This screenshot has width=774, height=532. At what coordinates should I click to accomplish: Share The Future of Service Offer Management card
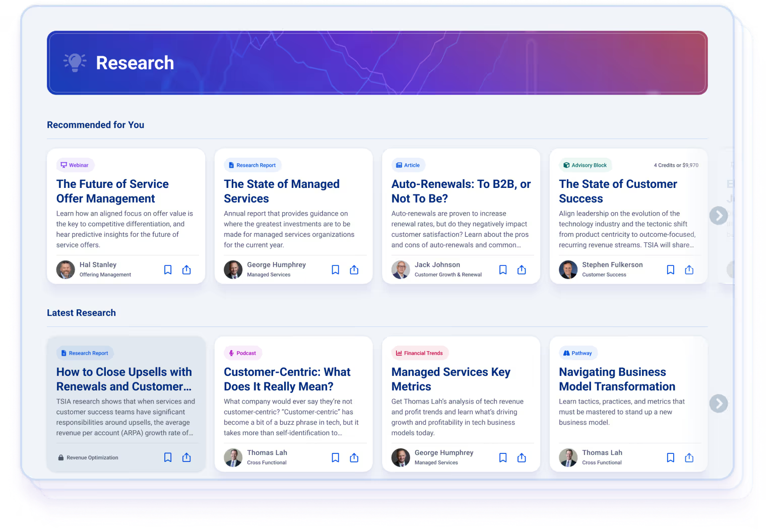(x=186, y=270)
